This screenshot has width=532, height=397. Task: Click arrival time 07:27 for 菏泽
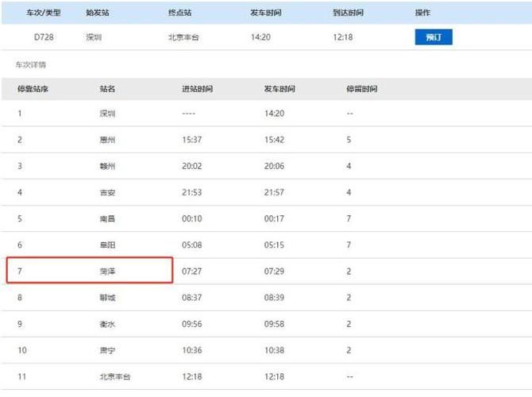coord(191,272)
